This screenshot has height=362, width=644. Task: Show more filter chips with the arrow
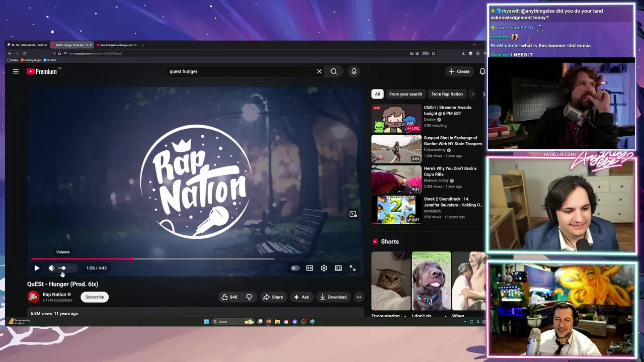pos(484,94)
